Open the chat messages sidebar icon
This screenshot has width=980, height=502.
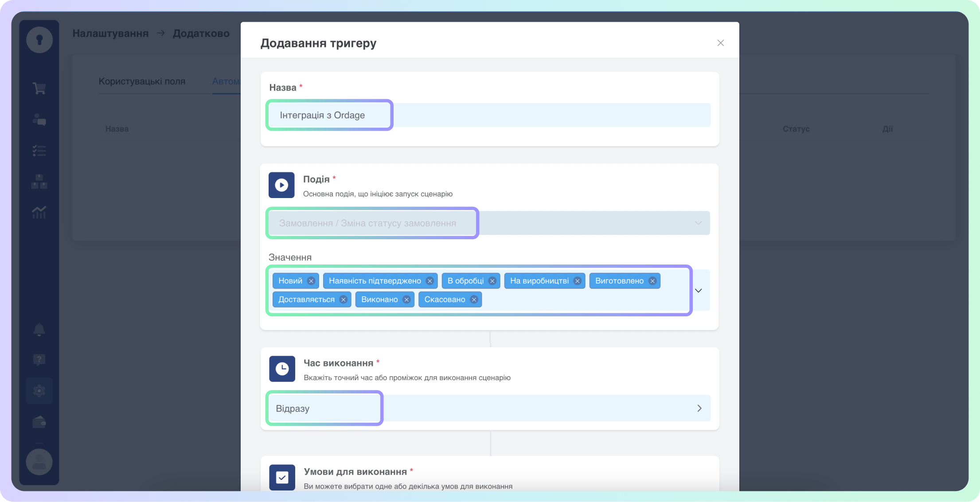(39, 120)
